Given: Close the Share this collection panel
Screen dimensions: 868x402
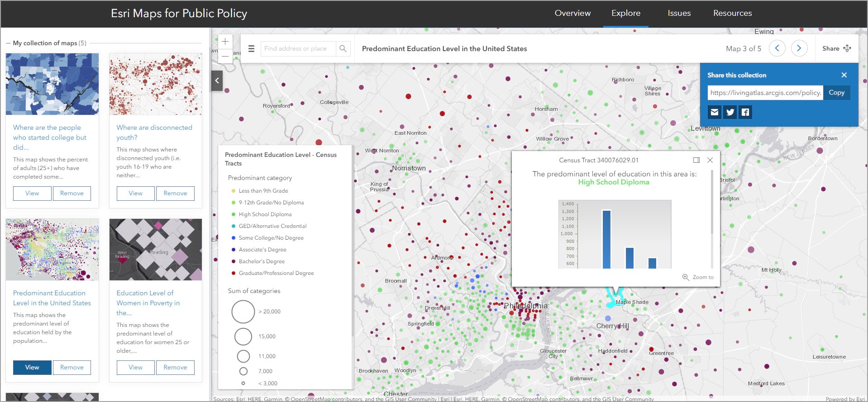Looking at the screenshot, I should [x=844, y=75].
